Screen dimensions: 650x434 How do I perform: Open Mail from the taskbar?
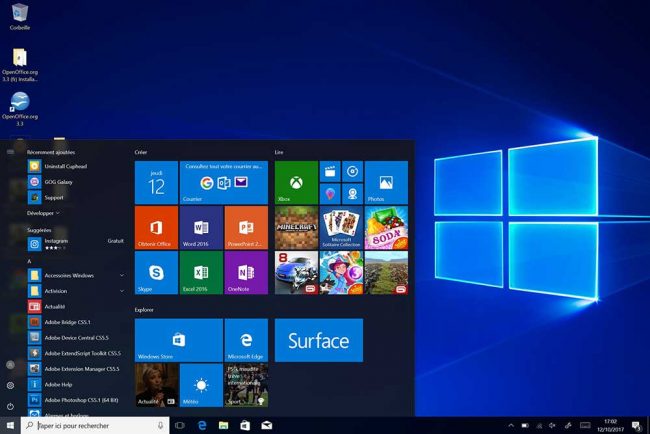[x=267, y=425]
